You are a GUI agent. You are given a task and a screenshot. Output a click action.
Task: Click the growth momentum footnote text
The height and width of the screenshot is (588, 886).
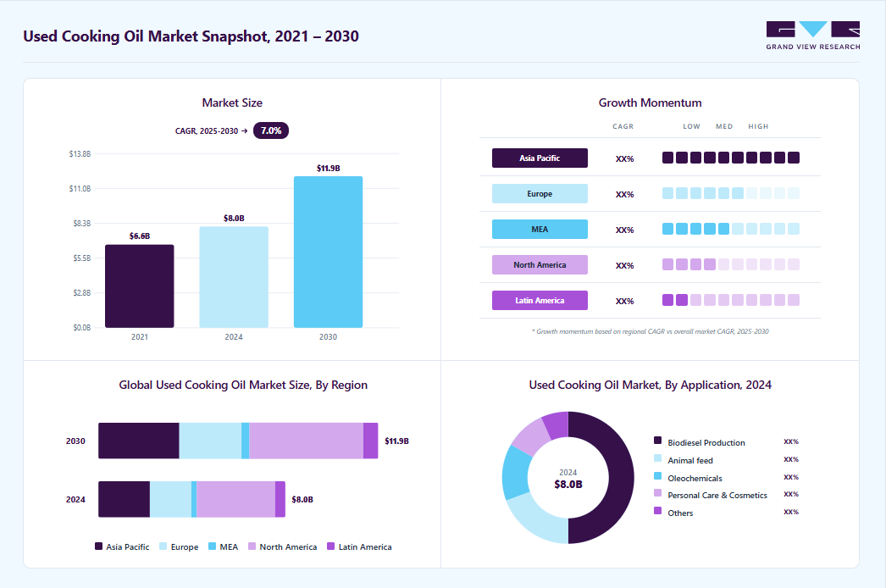(650, 331)
